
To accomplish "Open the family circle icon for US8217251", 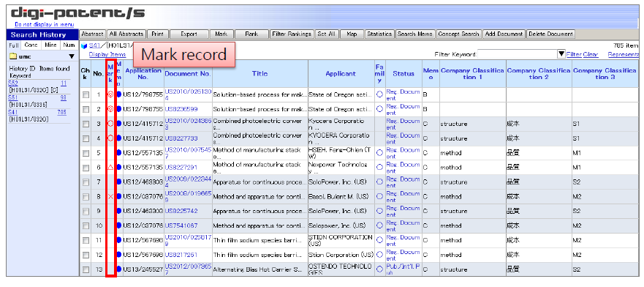I will tap(379, 255).
